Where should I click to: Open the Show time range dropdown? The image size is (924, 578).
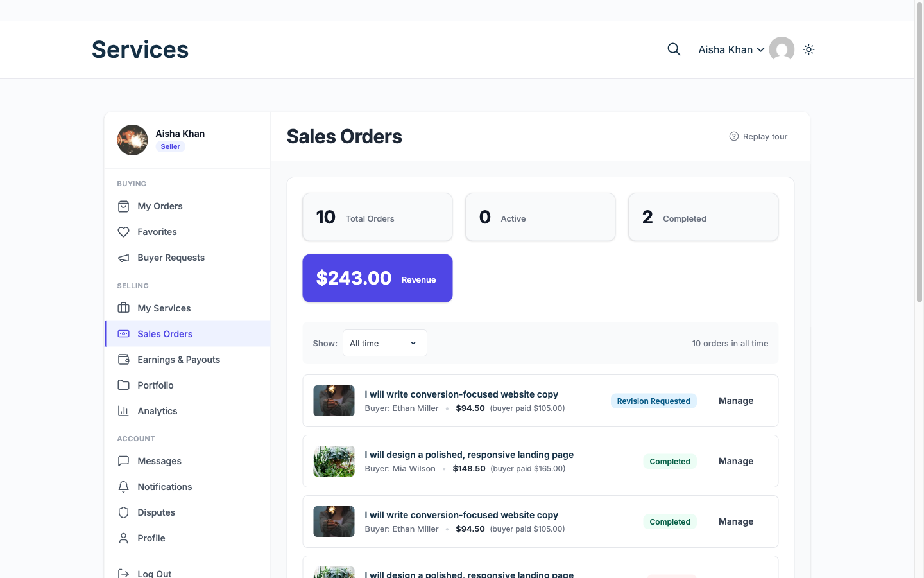pyautogui.click(x=385, y=343)
